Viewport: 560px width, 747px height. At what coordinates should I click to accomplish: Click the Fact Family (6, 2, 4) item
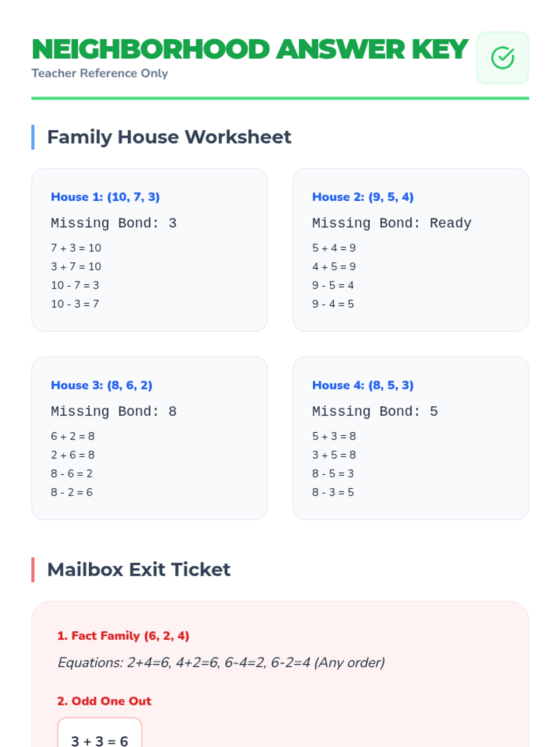(123, 636)
